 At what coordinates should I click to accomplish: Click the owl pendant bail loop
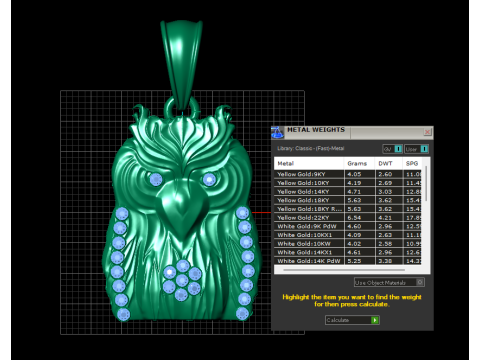click(181, 65)
